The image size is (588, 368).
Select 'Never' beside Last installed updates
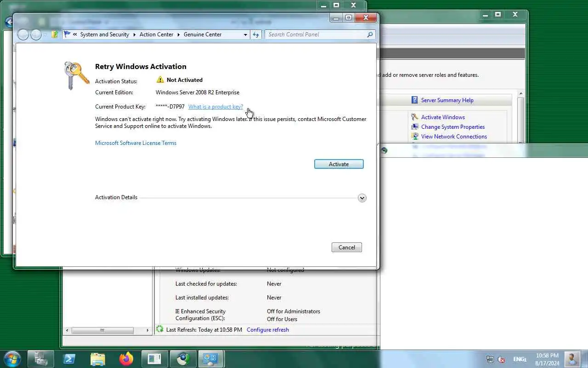pyautogui.click(x=274, y=298)
